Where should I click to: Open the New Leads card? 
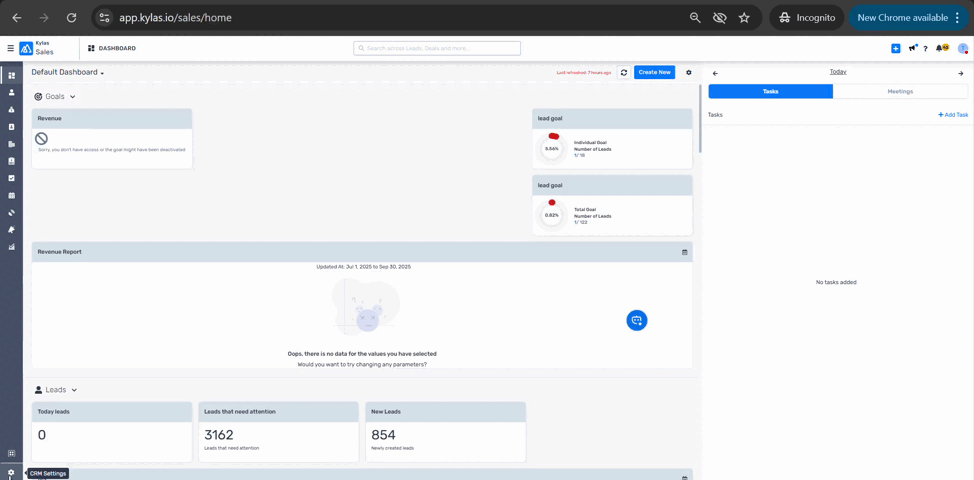point(445,432)
